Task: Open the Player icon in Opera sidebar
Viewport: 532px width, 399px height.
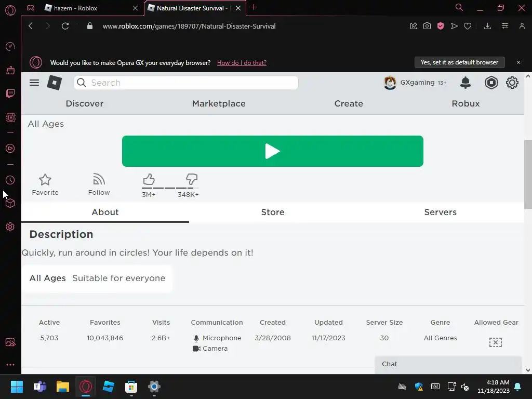Action: click(10, 148)
